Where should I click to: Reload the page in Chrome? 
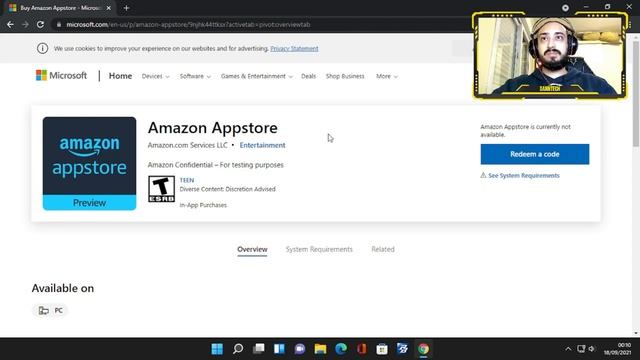[40, 24]
